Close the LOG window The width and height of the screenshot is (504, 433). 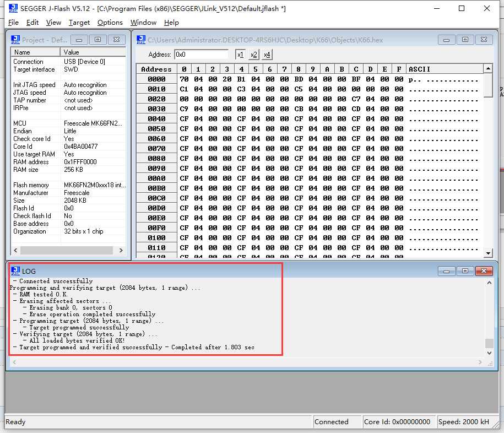tap(484, 271)
